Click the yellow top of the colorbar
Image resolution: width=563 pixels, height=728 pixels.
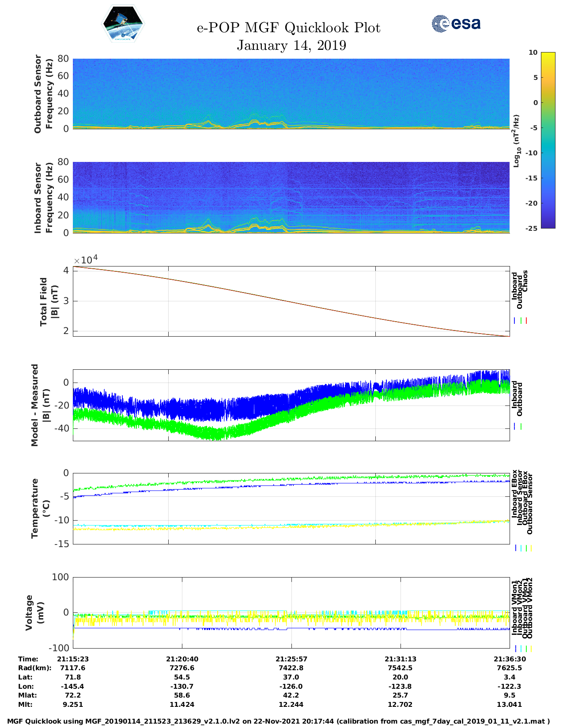click(535, 55)
